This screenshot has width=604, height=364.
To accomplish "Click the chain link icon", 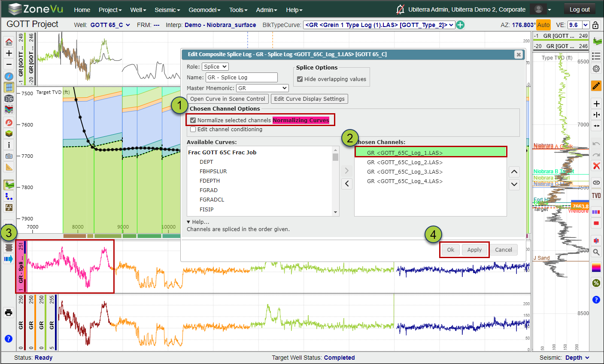I will click(596, 183).
